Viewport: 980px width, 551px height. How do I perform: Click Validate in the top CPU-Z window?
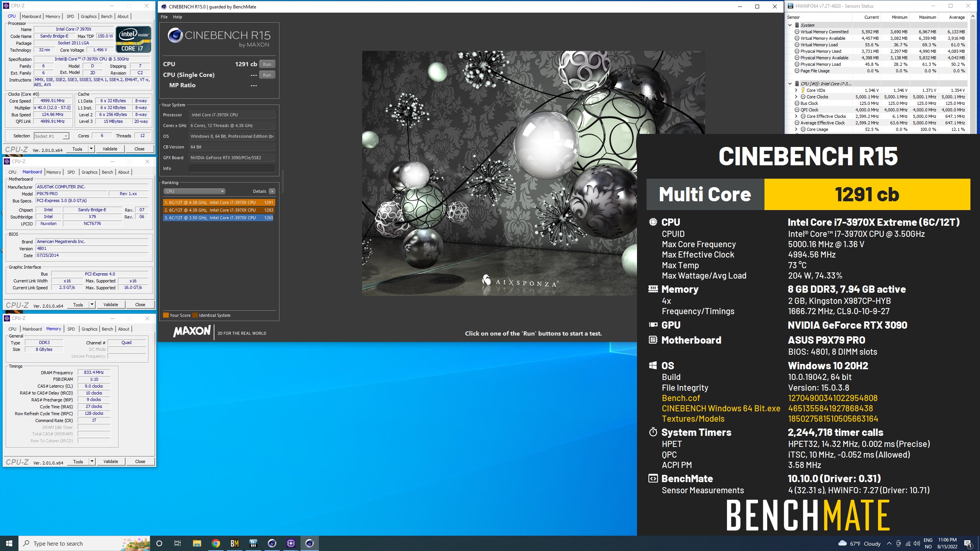[x=110, y=149]
